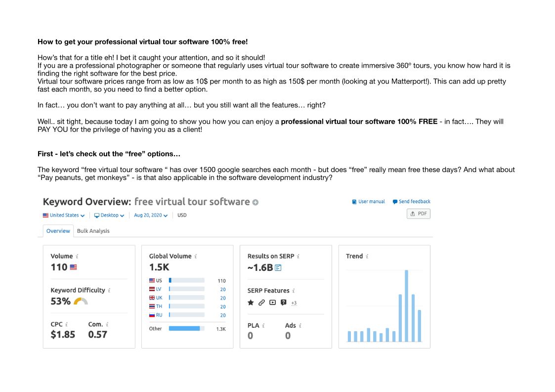Open the SERP snapshot icon next to ~1.6B
The width and height of the screenshot is (555, 392).
click(278, 268)
